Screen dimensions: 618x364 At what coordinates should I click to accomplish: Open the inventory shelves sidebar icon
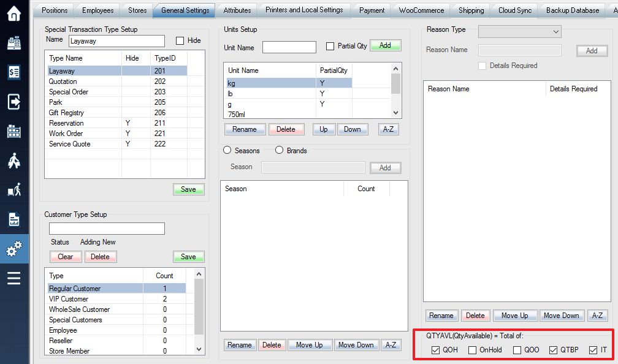coord(14,131)
